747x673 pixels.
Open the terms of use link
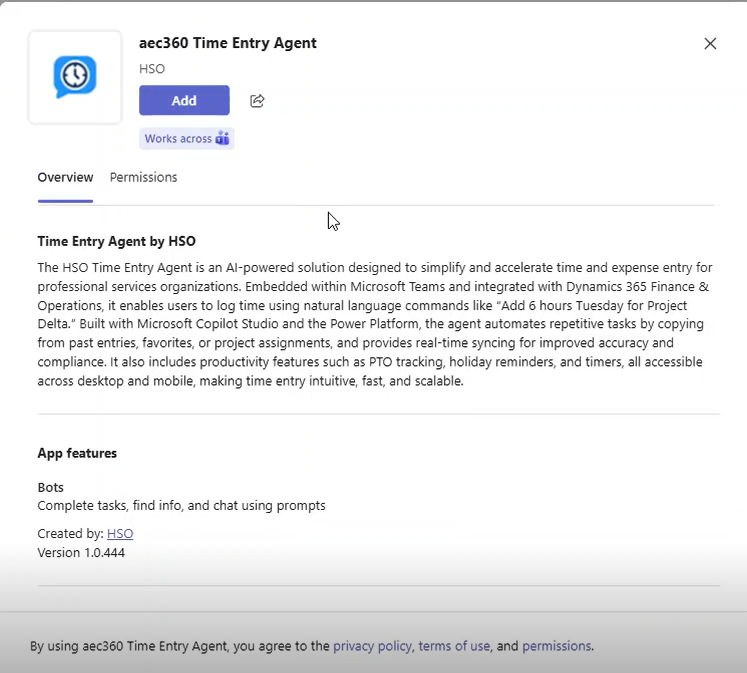(454, 646)
